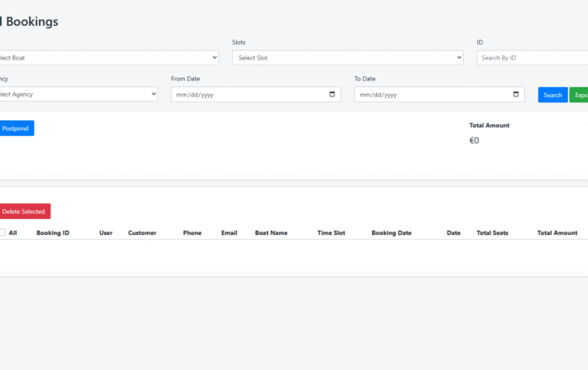The width and height of the screenshot is (588, 370).
Task: Click the Customer column header
Action: click(x=142, y=232)
